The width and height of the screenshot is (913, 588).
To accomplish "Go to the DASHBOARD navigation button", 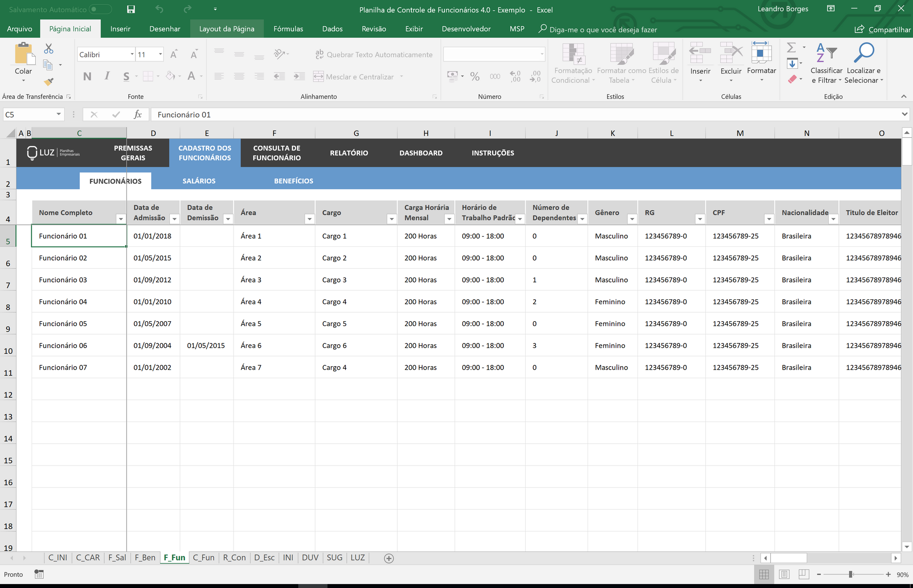I will pyautogui.click(x=420, y=153).
